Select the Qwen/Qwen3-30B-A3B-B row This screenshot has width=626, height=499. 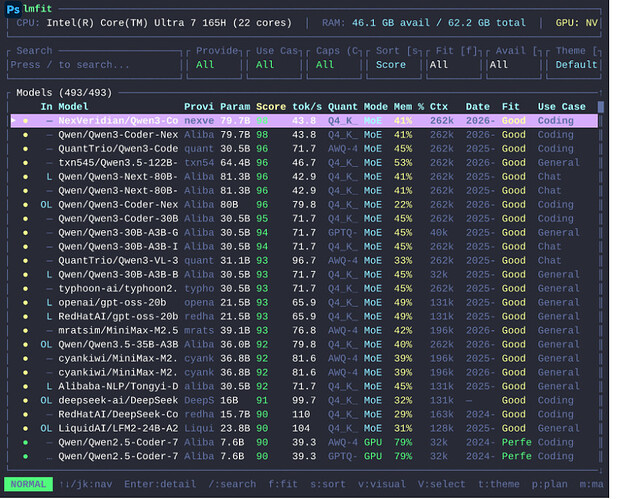coord(304,275)
